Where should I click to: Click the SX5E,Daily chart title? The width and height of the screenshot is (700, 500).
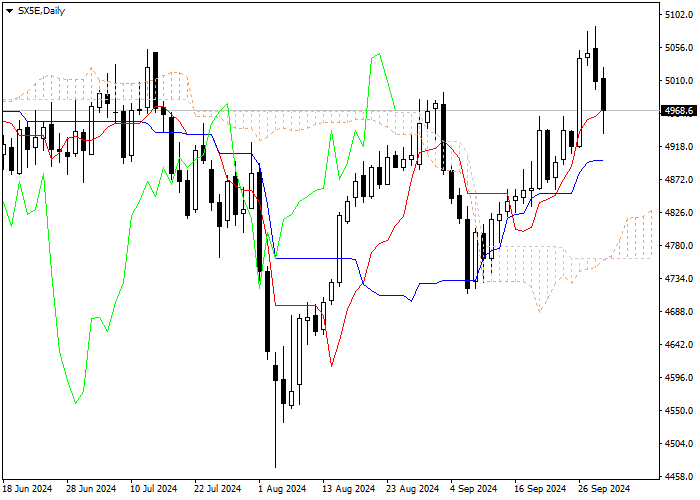click(x=41, y=11)
